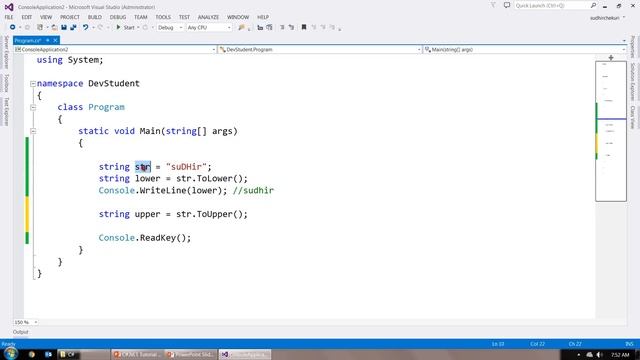Open the TEST menu
The height and width of the screenshot is (360, 640).
point(184,17)
